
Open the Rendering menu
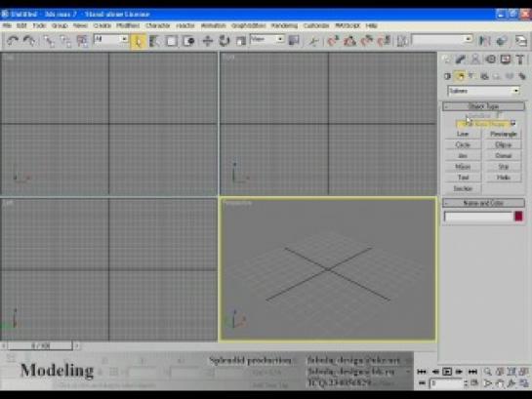click(284, 25)
